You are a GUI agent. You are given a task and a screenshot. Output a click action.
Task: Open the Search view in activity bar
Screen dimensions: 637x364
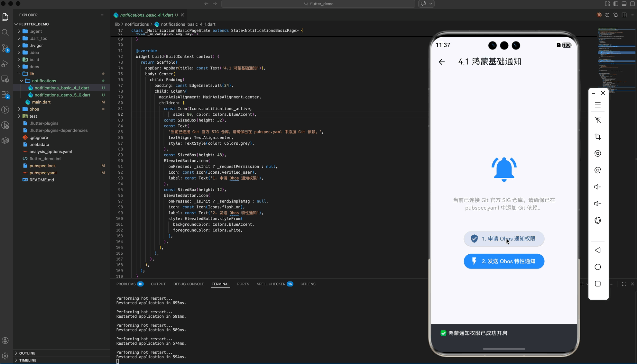[x=5, y=32]
